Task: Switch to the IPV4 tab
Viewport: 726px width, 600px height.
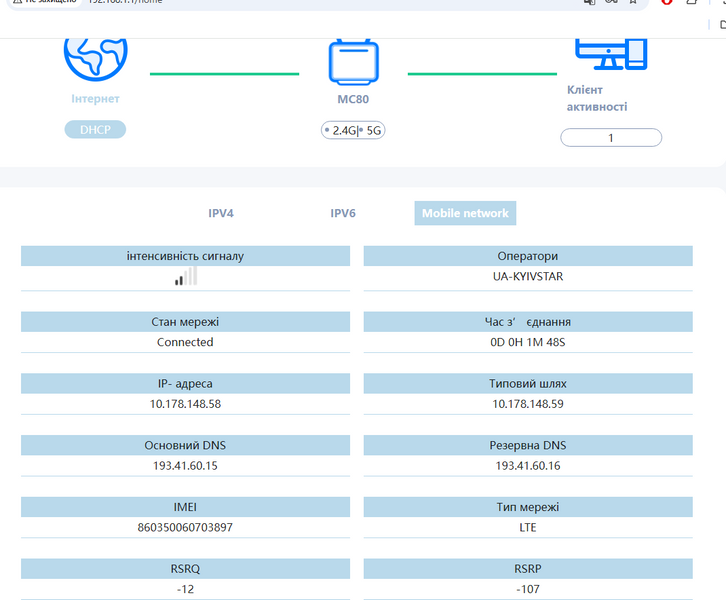Action: point(221,213)
